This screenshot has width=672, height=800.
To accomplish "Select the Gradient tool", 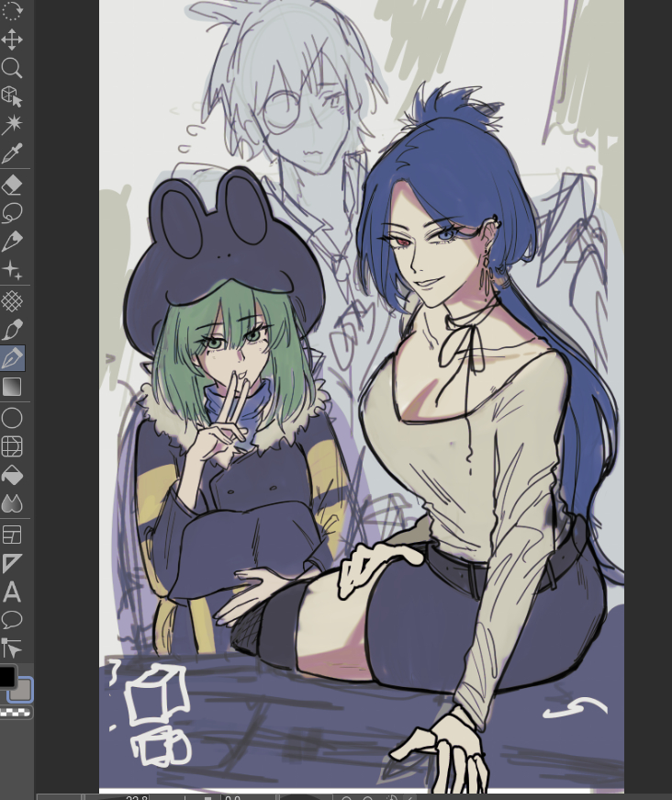I will 12,387.
